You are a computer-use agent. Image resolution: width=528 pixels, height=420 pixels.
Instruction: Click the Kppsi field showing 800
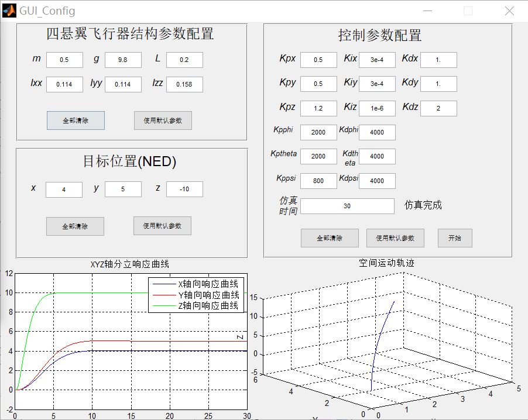(318, 181)
